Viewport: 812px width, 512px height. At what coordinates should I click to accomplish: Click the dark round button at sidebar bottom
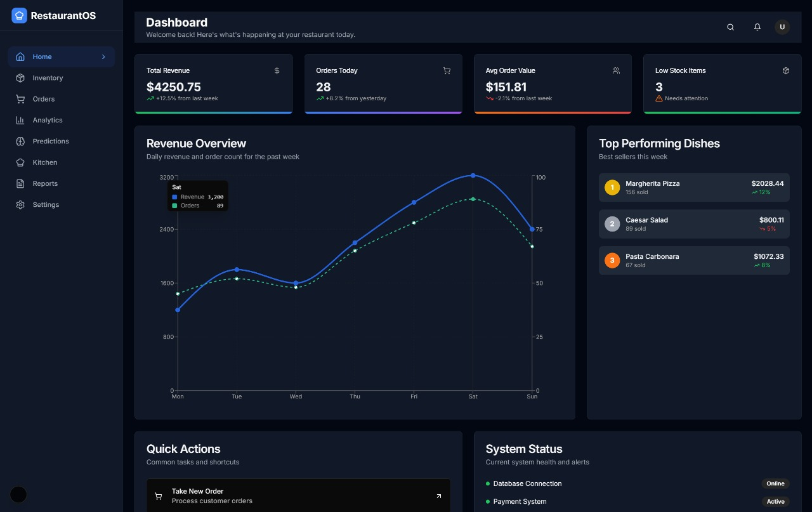[18, 494]
